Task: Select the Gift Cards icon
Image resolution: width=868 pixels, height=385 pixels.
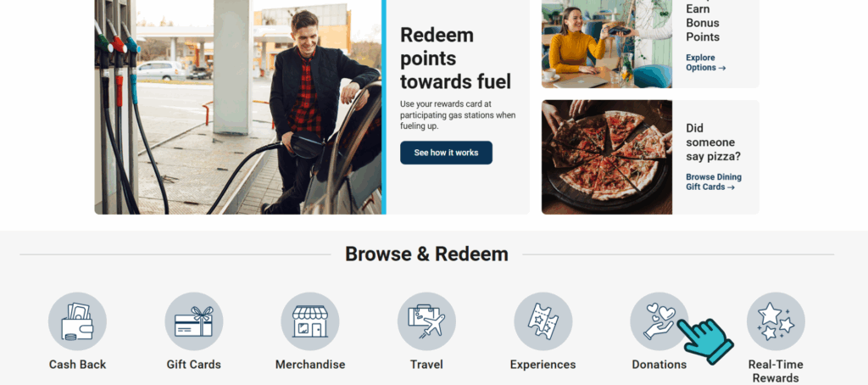Action: tap(194, 321)
